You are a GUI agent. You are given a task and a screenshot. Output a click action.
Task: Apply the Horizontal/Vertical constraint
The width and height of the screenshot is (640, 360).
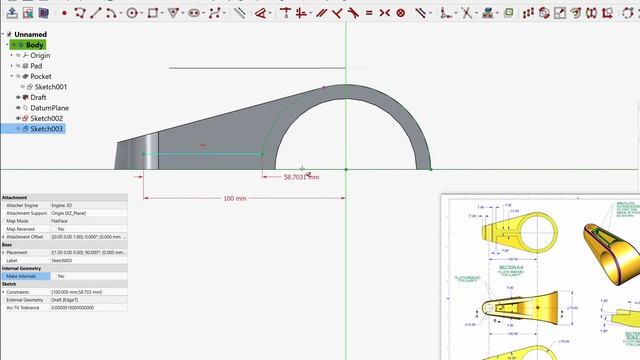(301, 13)
